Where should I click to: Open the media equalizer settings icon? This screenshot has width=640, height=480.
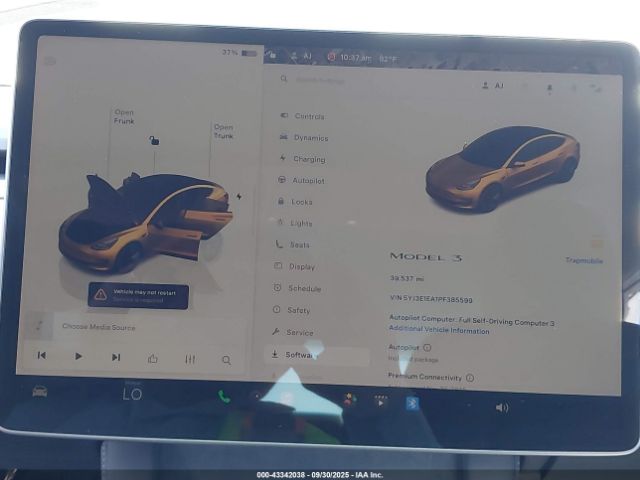190,359
